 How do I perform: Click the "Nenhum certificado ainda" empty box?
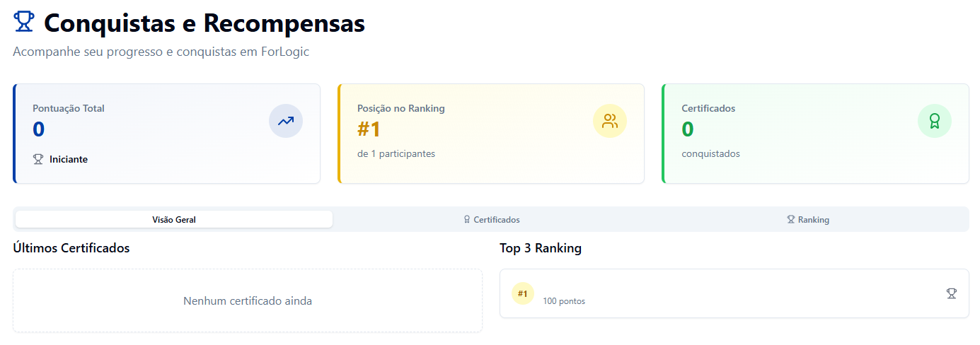coord(248,300)
